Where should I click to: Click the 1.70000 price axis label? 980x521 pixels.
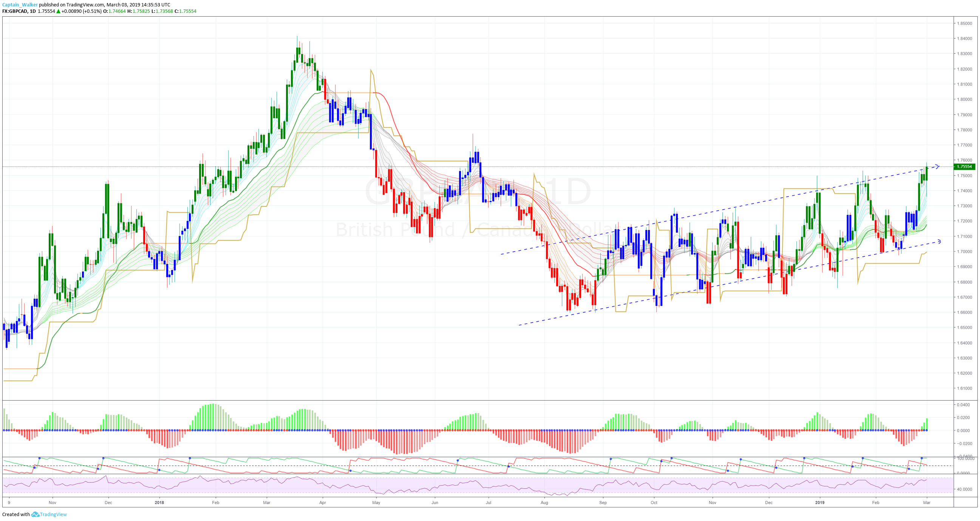[965, 252]
